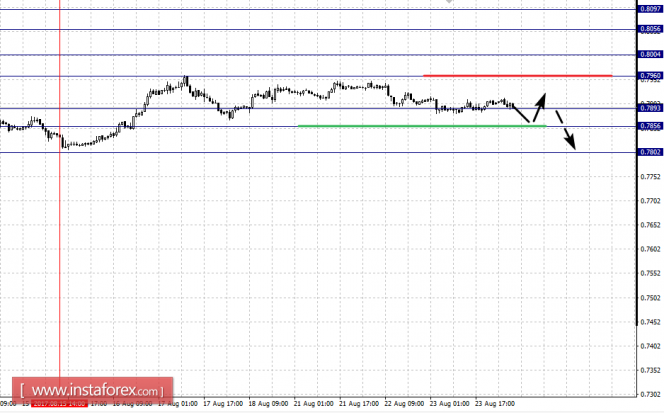The width and height of the screenshot is (664, 413).
Task: Click the instaforex.com watermark link
Action: pos(93,389)
